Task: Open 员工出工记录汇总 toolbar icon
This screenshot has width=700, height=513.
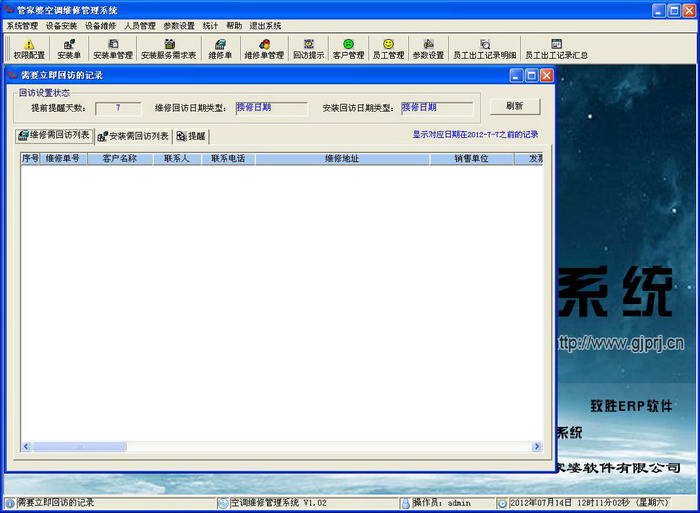Action: 556,49
